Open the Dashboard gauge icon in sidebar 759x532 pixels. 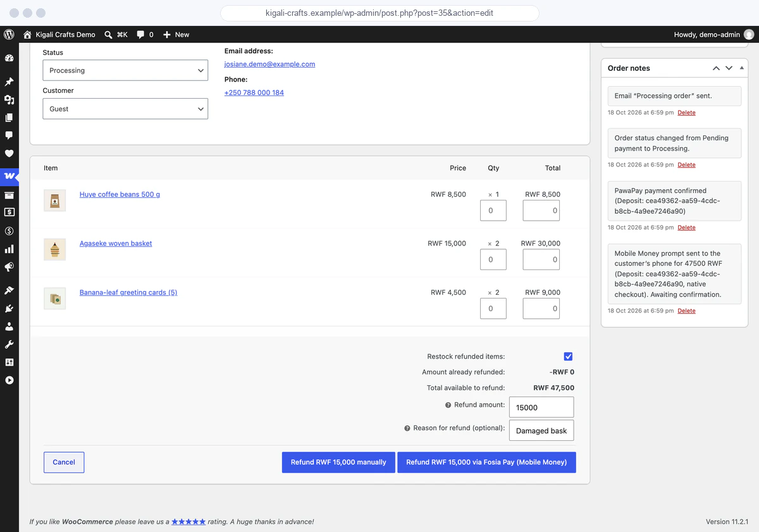coord(9,58)
